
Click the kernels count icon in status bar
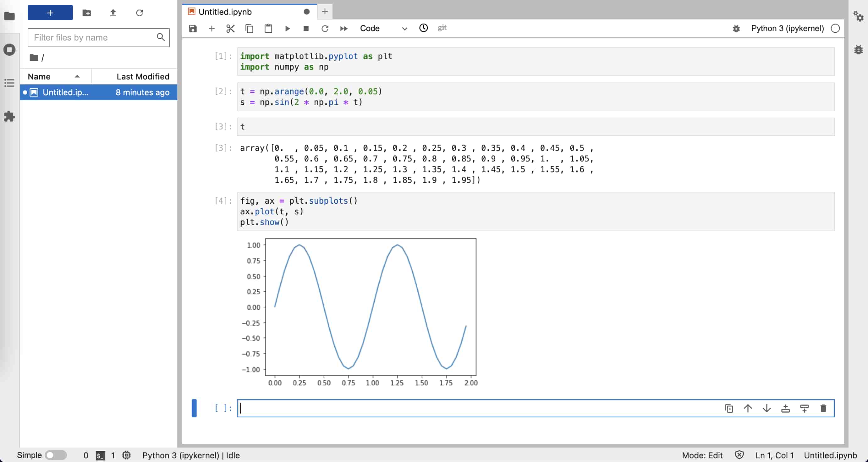[x=126, y=455]
